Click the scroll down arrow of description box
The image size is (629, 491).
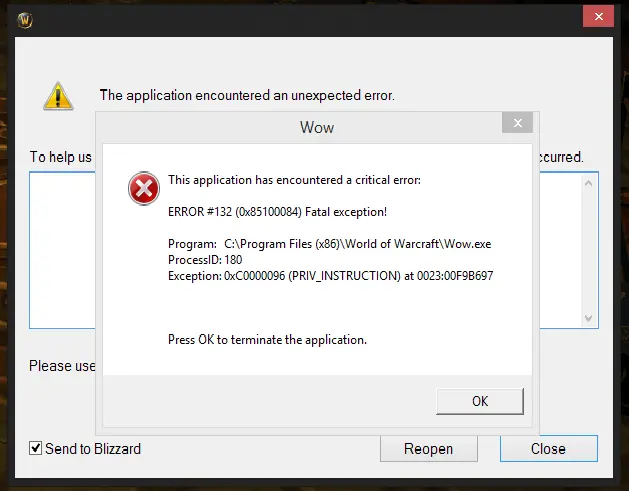[x=588, y=319]
